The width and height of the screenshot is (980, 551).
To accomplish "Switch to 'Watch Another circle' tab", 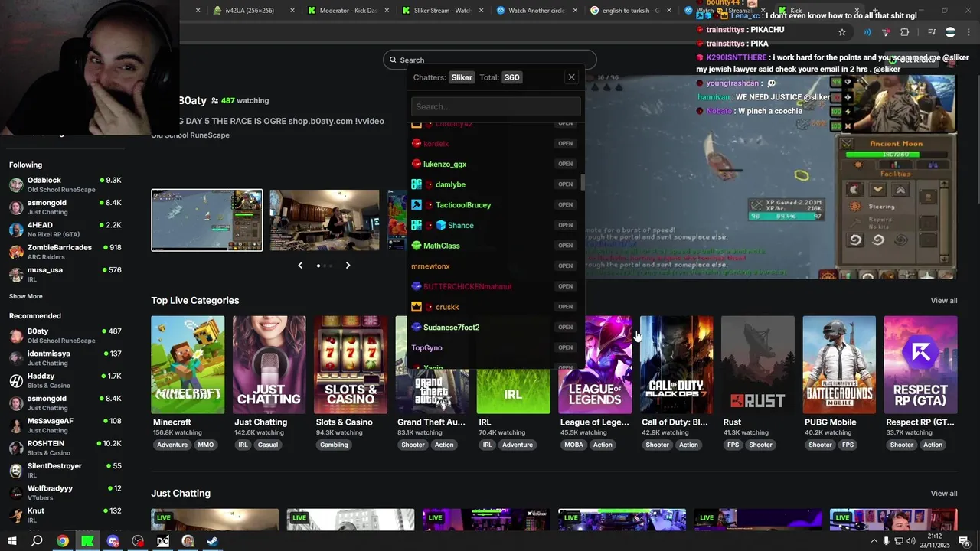I will point(536,11).
